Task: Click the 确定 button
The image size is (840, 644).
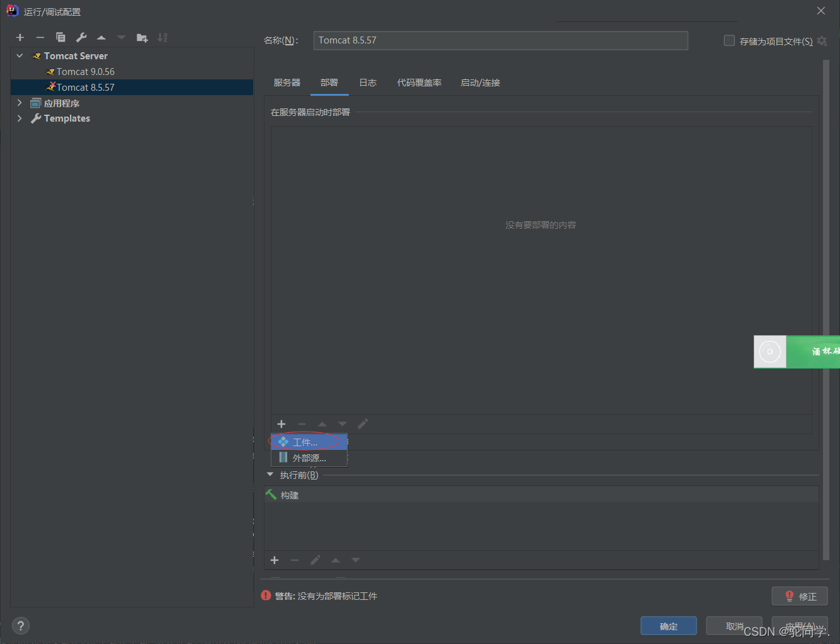Action: pos(669,626)
